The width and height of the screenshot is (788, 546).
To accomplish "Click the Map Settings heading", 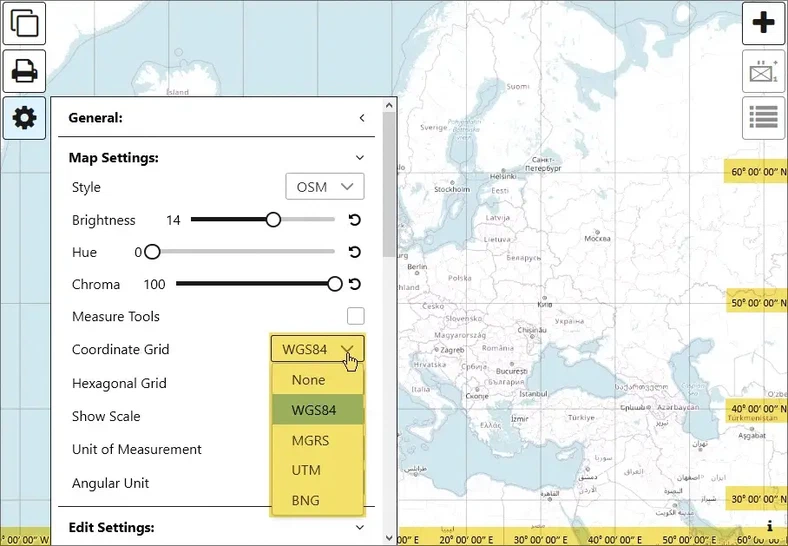I will click(114, 158).
